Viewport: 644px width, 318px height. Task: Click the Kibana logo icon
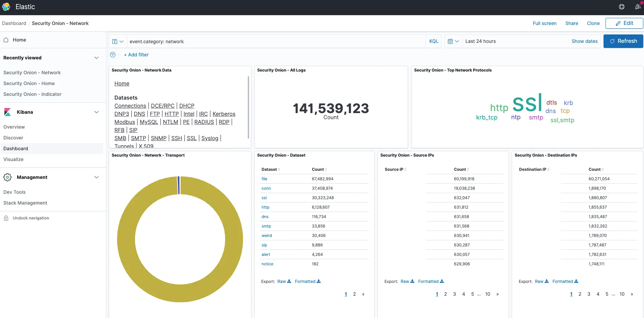pos(7,112)
